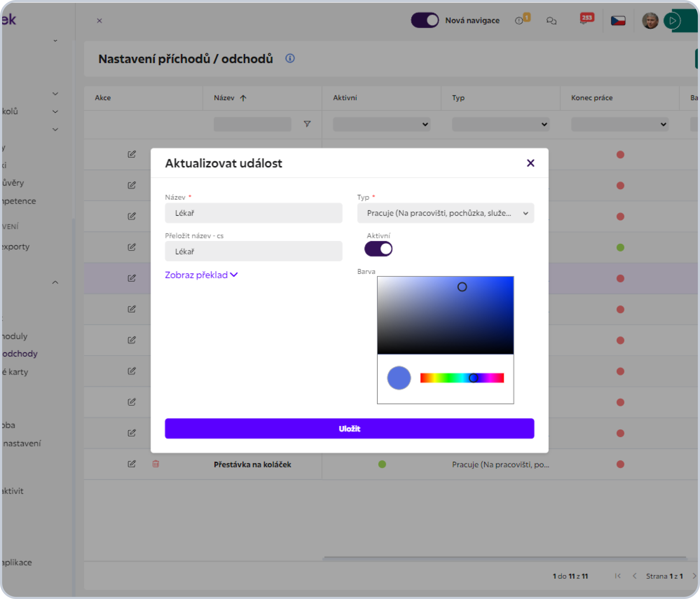This screenshot has height=599, width=700.
Task: Click the info icon next to page title
Action: [x=290, y=58]
